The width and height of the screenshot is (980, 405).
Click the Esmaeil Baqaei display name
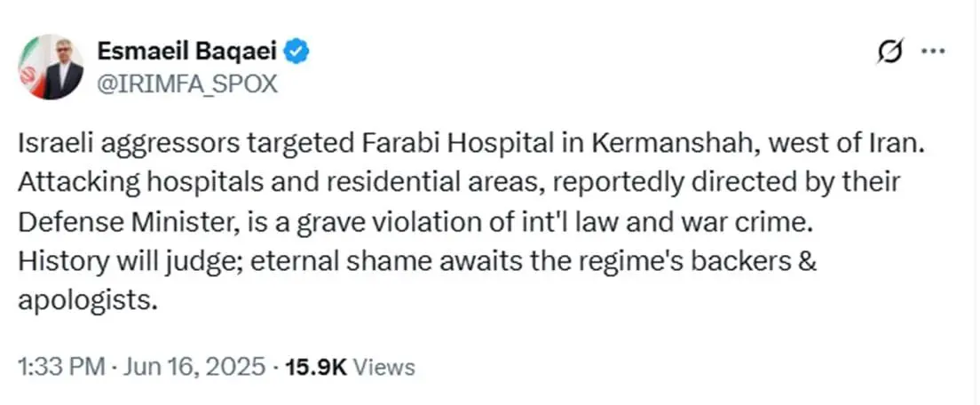tap(188, 52)
